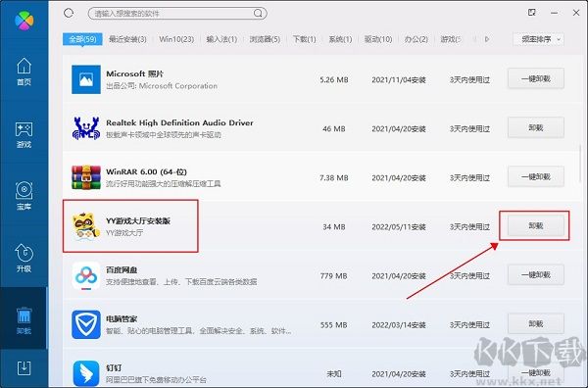Click the 电脑管家 title text

(122, 319)
